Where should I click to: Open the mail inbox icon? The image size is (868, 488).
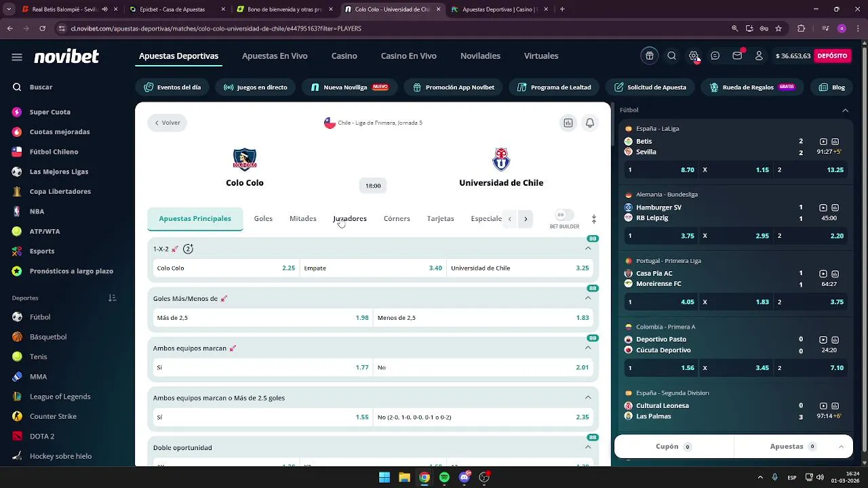737,56
